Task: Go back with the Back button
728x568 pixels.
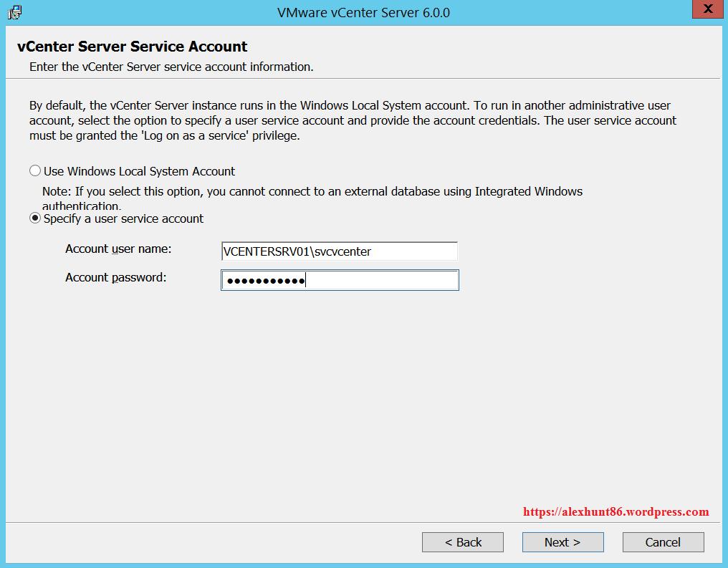Action: click(462, 542)
